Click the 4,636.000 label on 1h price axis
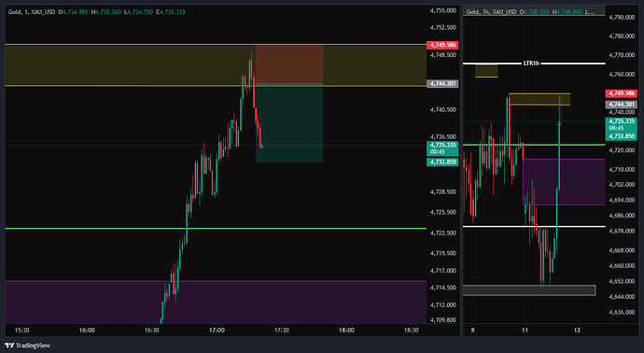 622,312
